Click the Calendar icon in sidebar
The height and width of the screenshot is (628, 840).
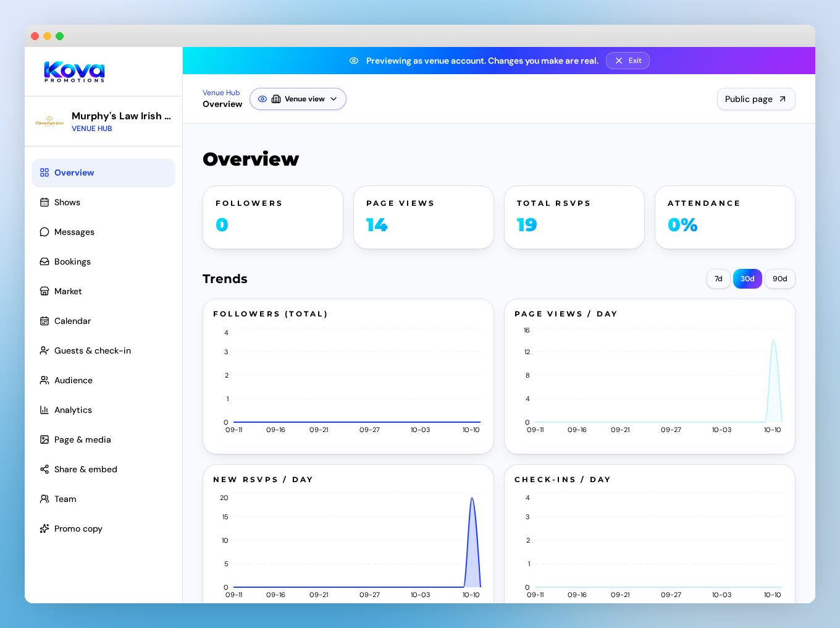pyautogui.click(x=44, y=321)
